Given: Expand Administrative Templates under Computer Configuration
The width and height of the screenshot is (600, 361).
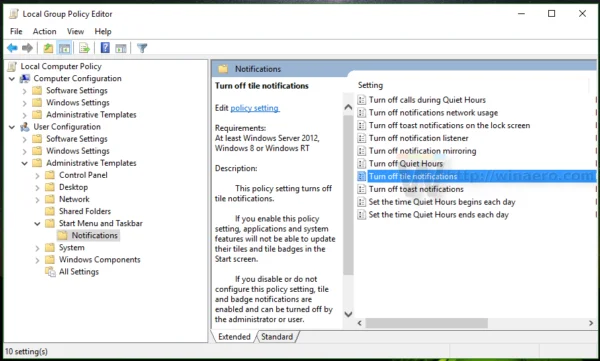Looking at the screenshot, I should [x=24, y=115].
